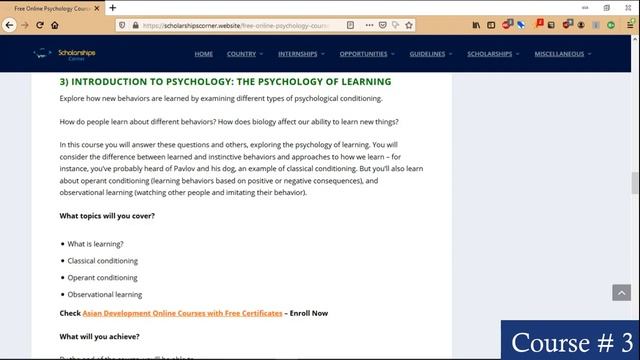Select the Free Online Psychology Courses tab
640x360 pixels.
pos(52,8)
